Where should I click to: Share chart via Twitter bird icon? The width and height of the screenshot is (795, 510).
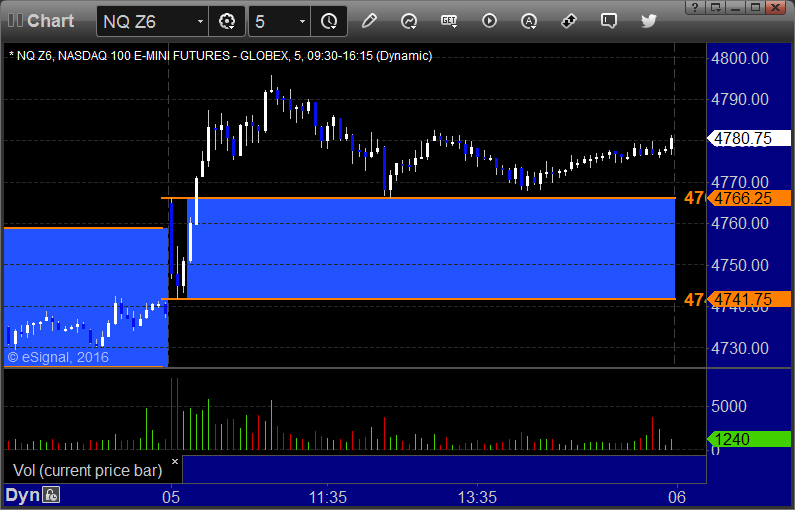click(x=648, y=21)
